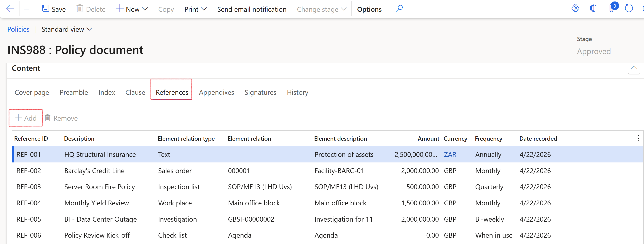Open the attachments paperclip with badge
Image resolution: width=644 pixels, height=244 pixels.
612,8
